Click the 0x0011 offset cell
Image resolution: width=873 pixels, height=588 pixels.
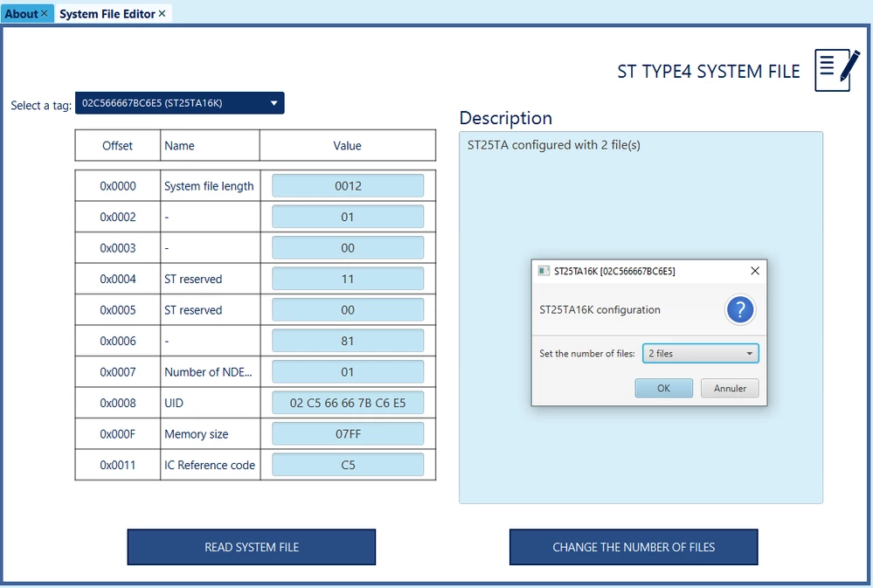[117, 465]
